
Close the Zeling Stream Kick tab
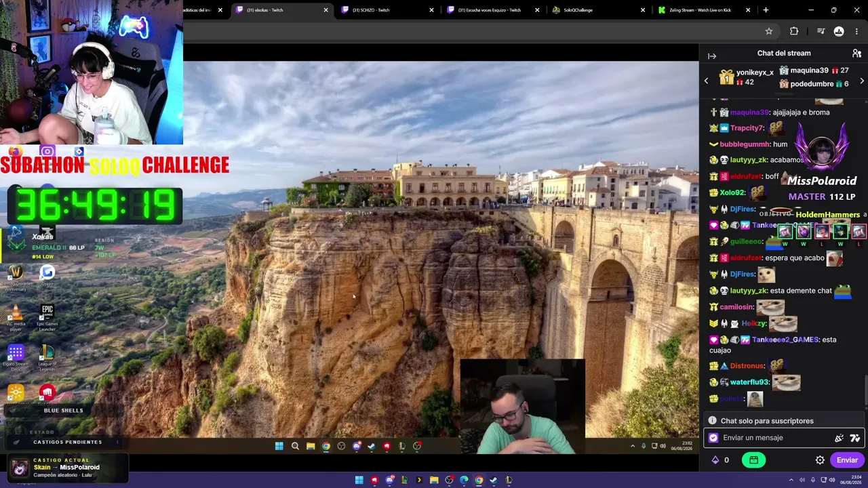tap(748, 10)
